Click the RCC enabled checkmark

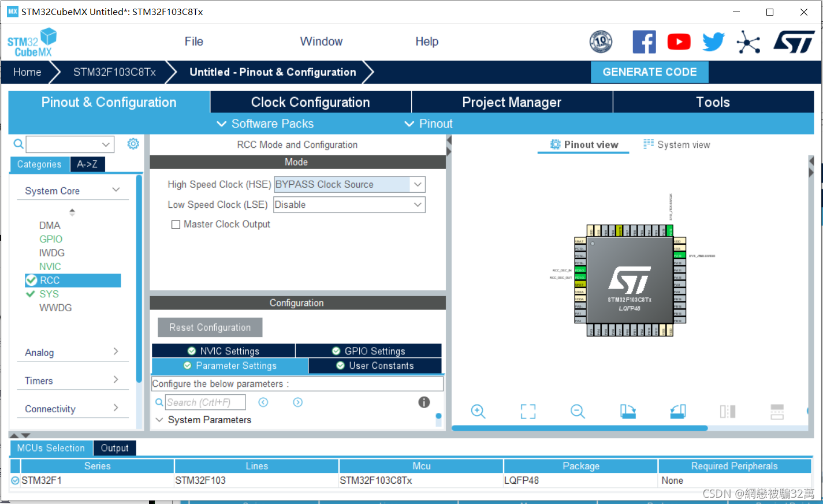31,281
